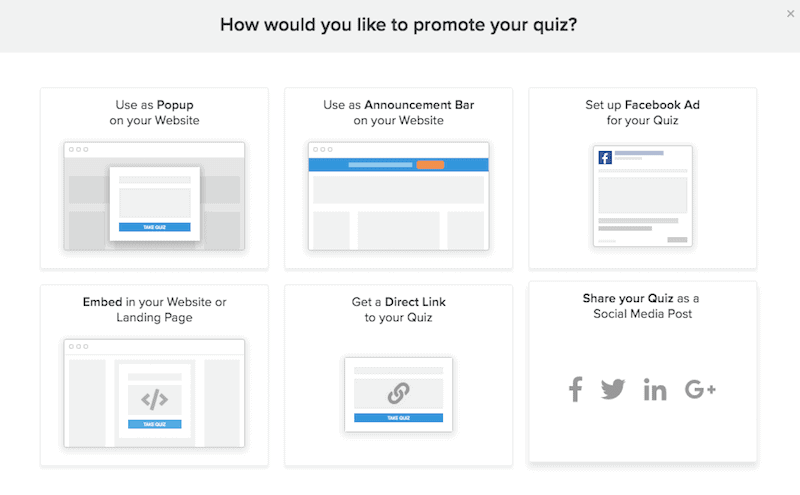Click the Twitter bird icon
Image resolution: width=800 pixels, height=495 pixels.
tap(613, 389)
